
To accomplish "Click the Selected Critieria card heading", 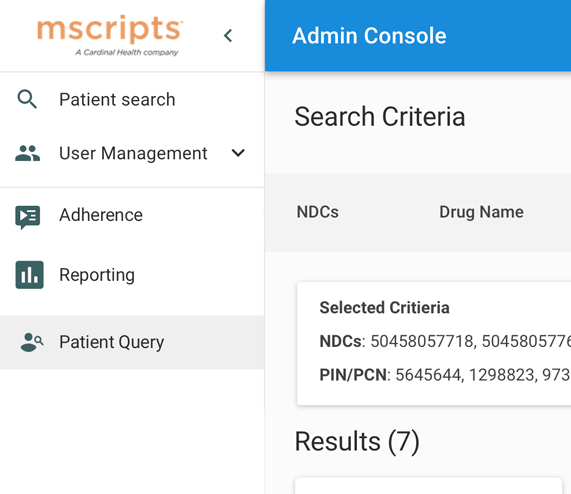I will [385, 308].
